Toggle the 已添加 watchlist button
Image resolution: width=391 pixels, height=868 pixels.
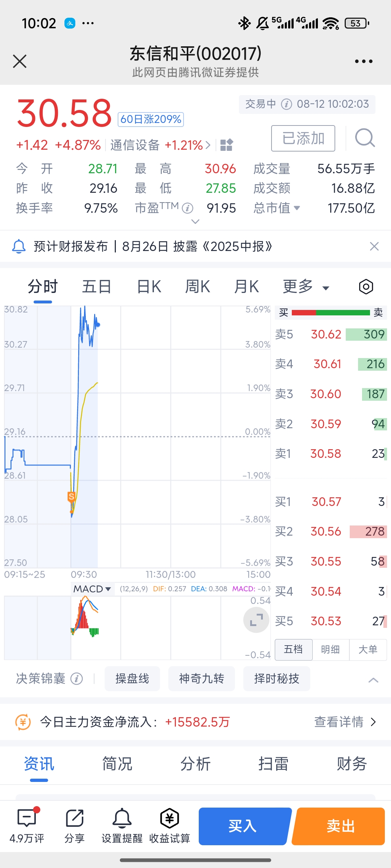pos(303,138)
